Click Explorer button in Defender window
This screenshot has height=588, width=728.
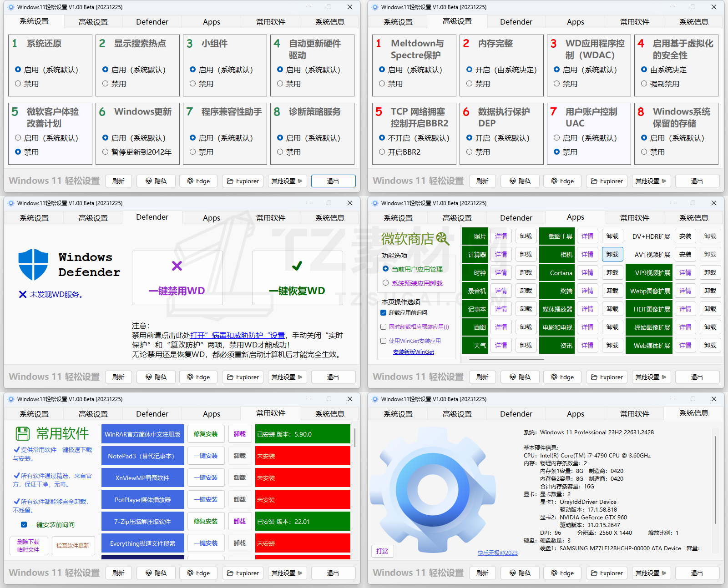(243, 377)
